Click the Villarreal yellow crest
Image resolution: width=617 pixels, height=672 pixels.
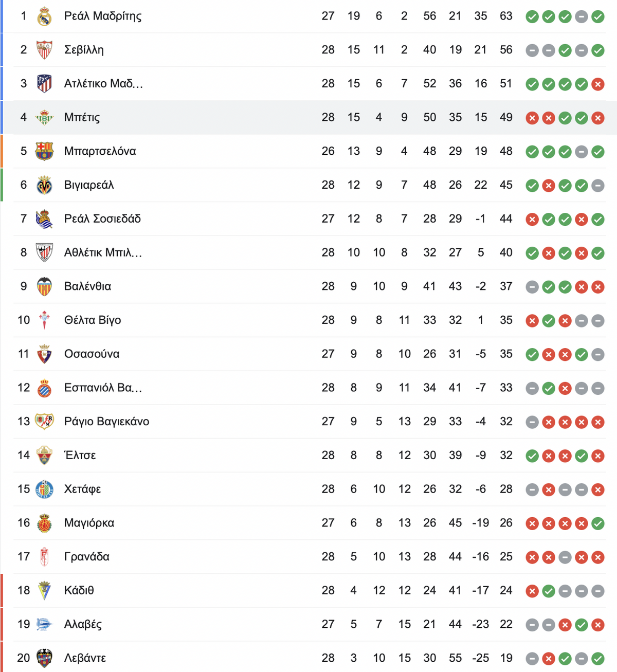[x=45, y=185]
